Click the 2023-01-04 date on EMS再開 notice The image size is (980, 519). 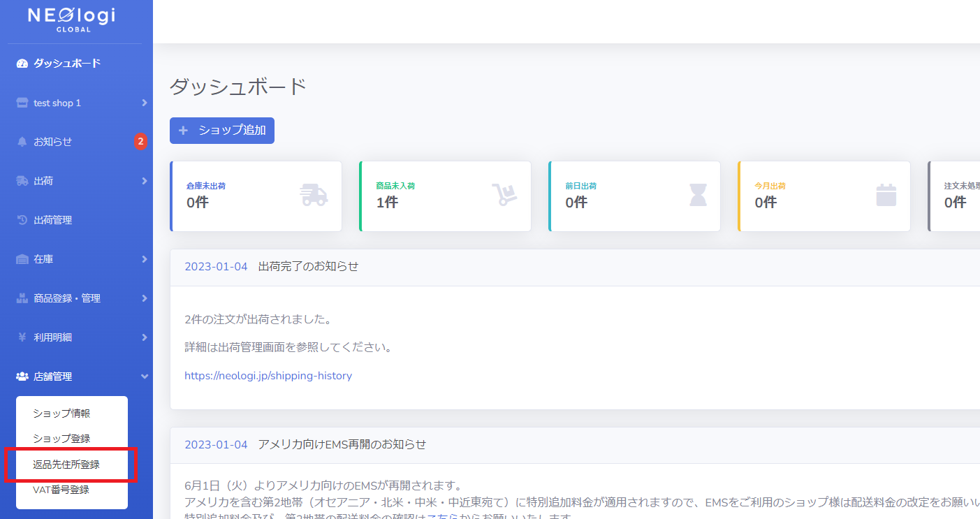(216, 444)
